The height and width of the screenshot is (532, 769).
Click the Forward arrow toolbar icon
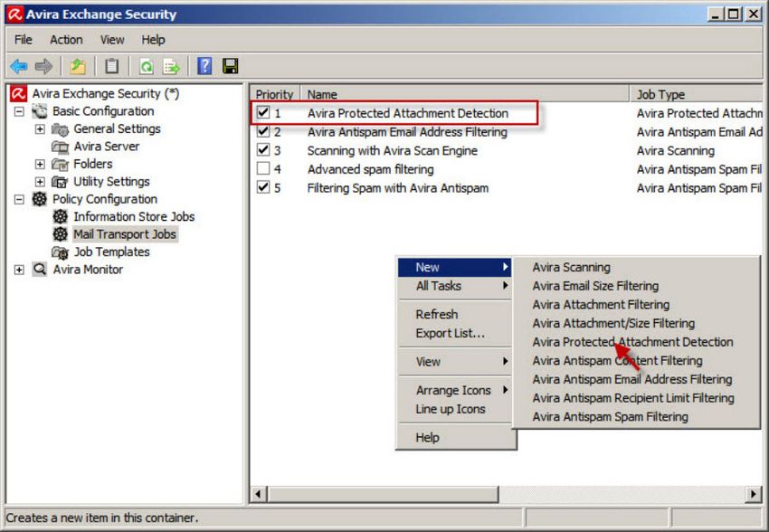click(43, 66)
